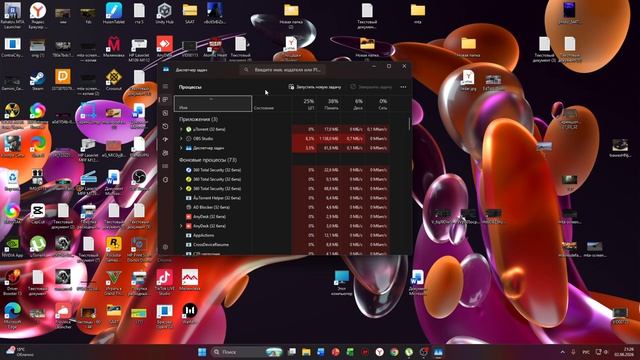Select the CrossDeviceResume process row

(x=282, y=244)
